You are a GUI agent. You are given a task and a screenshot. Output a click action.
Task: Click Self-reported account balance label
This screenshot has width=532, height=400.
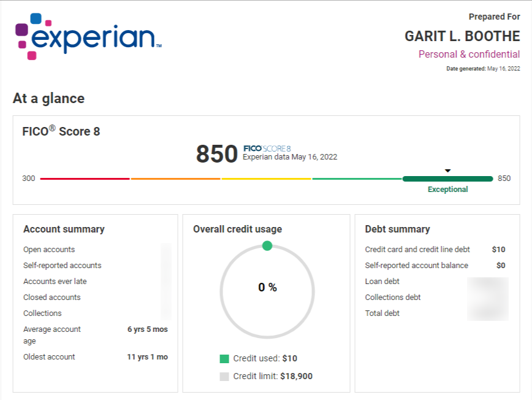tap(417, 266)
